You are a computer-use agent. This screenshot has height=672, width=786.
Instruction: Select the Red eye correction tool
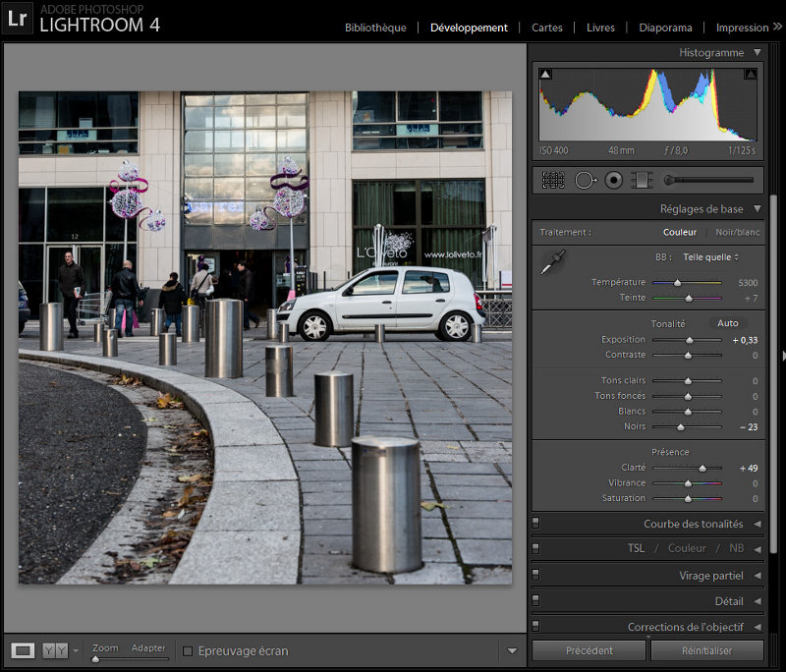pos(613,180)
